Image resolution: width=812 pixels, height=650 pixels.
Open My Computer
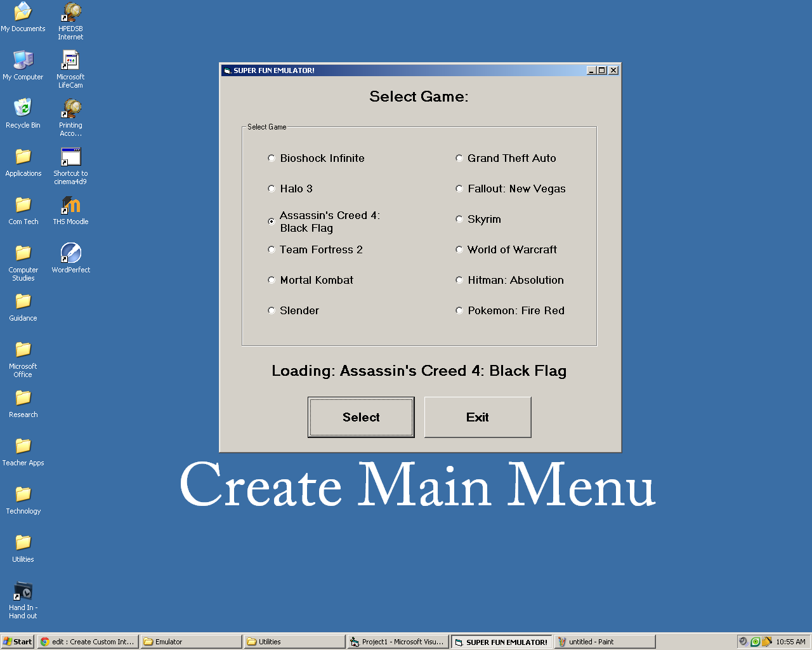[x=23, y=60]
